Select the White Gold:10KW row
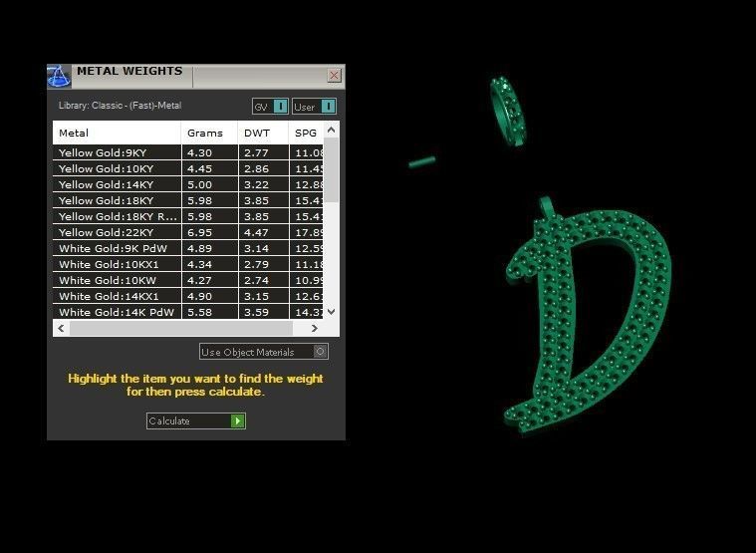Image resolution: width=756 pixels, height=553 pixels. (188, 280)
